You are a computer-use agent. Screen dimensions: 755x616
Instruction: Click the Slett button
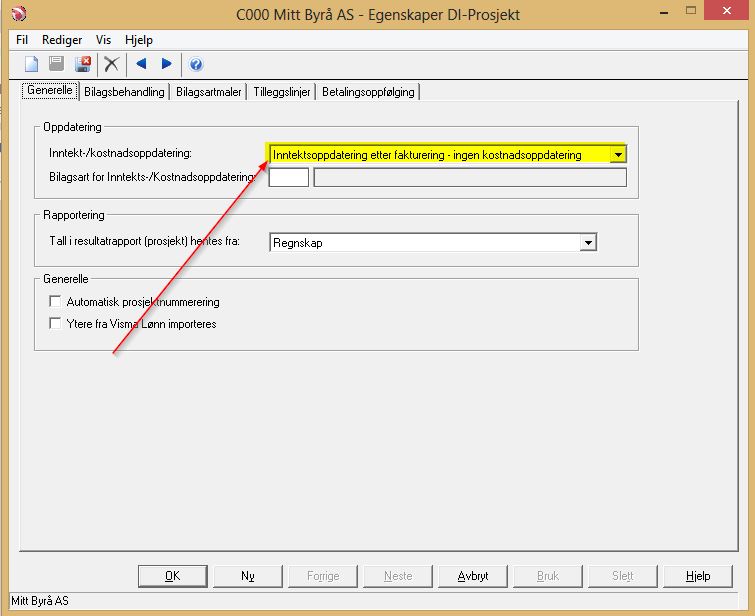coord(623,576)
